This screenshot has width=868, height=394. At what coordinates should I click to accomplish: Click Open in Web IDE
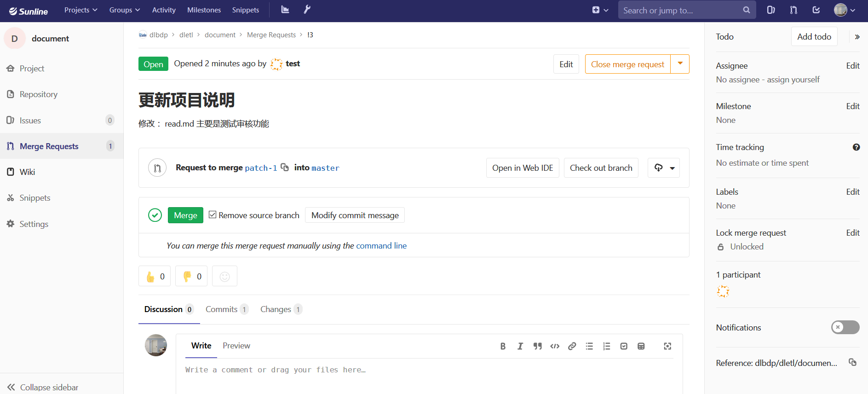pos(523,168)
